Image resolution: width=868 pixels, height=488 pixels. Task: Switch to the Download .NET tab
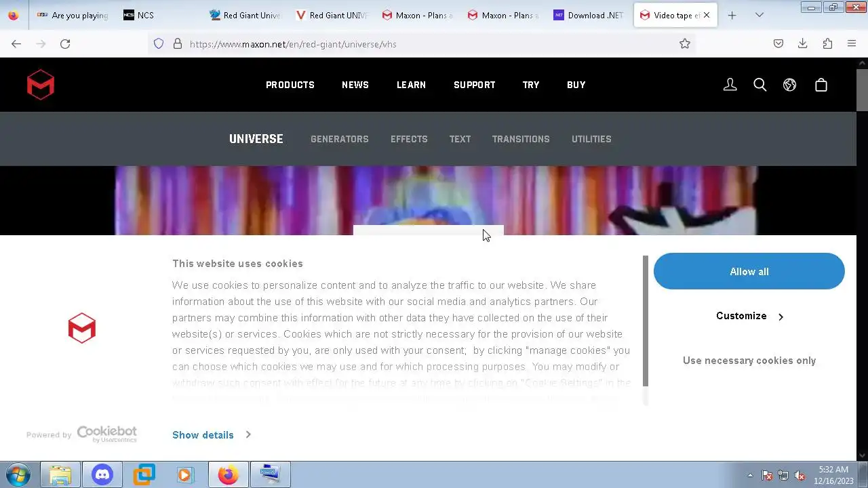click(589, 15)
